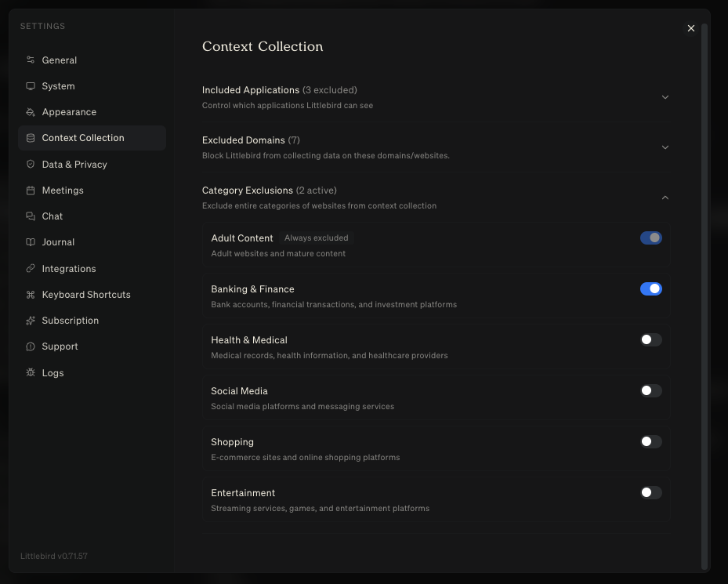728x584 pixels.
Task: Close the Settings dialog
Action: 691,28
